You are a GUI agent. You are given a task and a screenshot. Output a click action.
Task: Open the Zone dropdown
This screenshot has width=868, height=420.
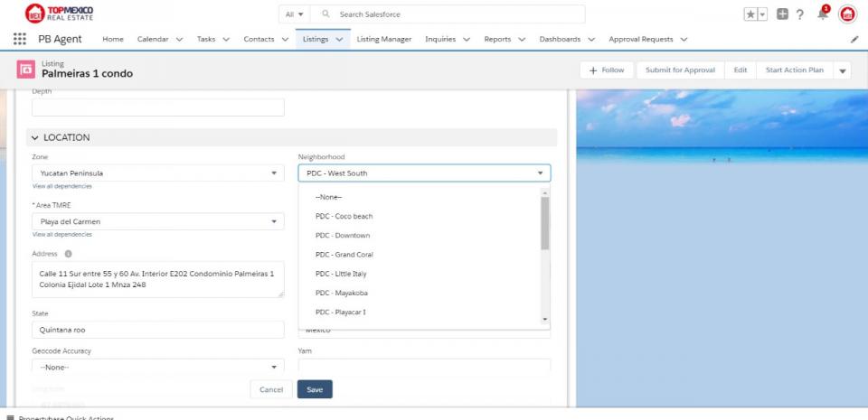pyautogui.click(x=157, y=173)
